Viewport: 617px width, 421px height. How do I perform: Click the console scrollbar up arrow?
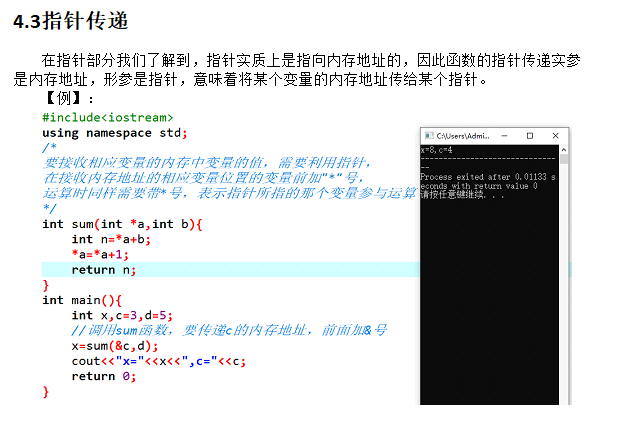click(563, 150)
